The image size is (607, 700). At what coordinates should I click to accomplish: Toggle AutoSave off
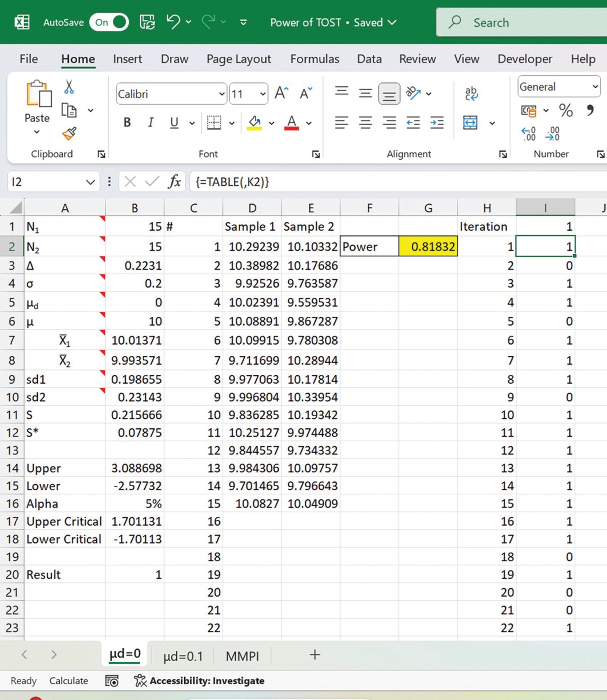(x=109, y=22)
